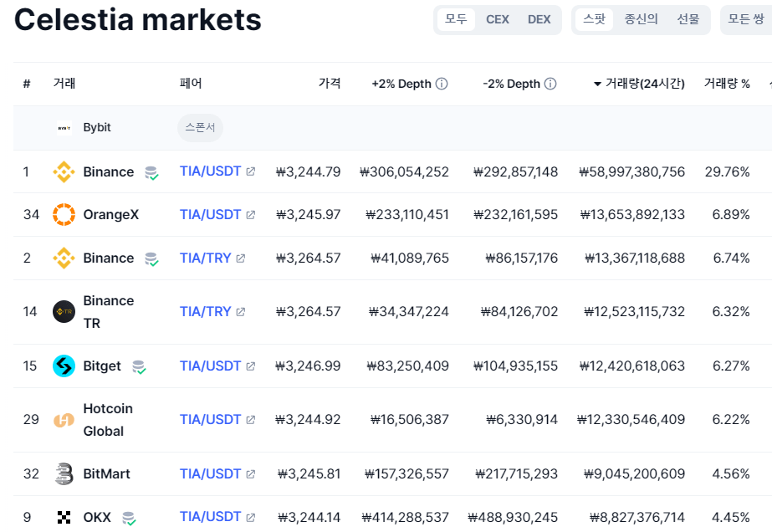
Task: Open Hotcoin Global TIA/USDT pair link
Action: tap(210, 420)
